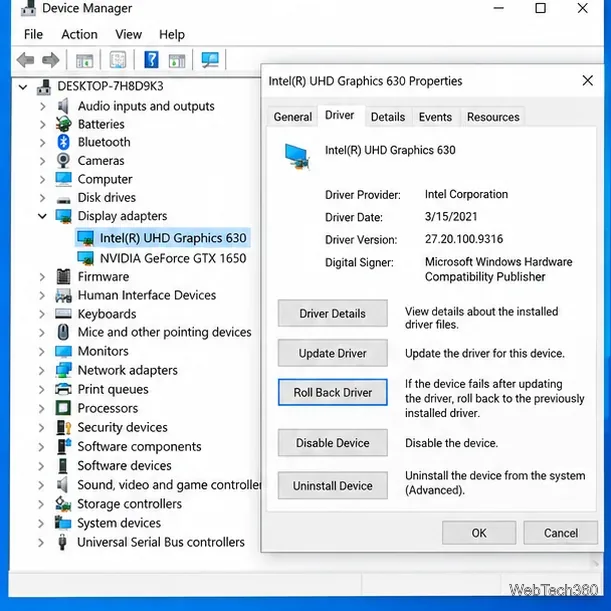Viewport: 611px width, 611px height.
Task: Click the driver version 27.20.100.9316 text
Action: pyautogui.click(x=464, y=239)
